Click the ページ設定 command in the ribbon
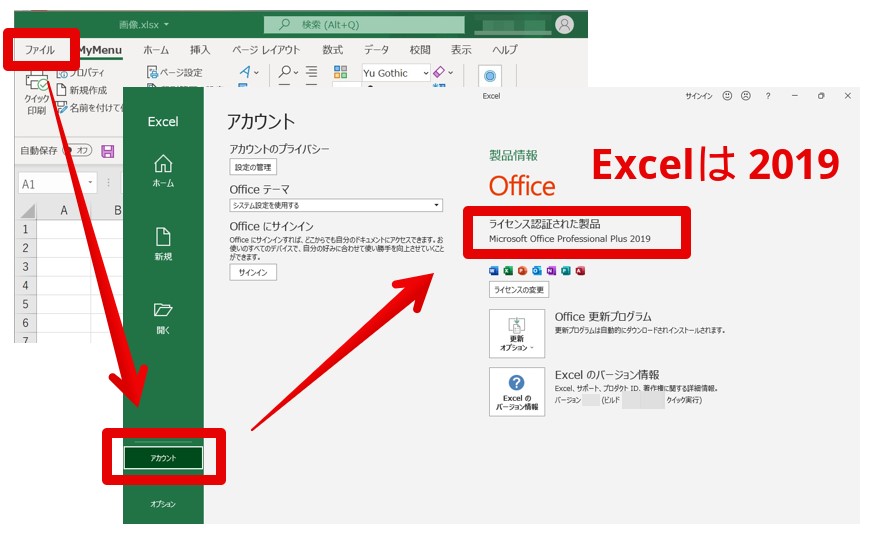The image size is (874, 549). pos(174,72)
